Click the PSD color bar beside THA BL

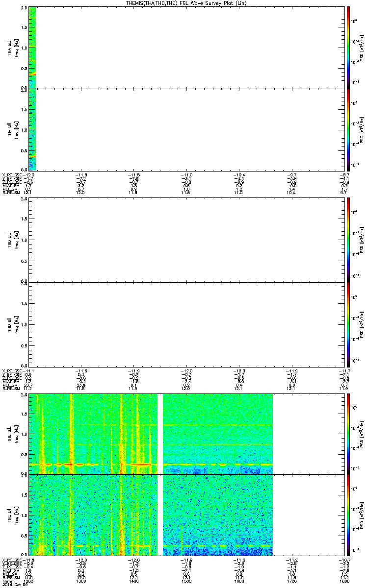pos(348,48)
